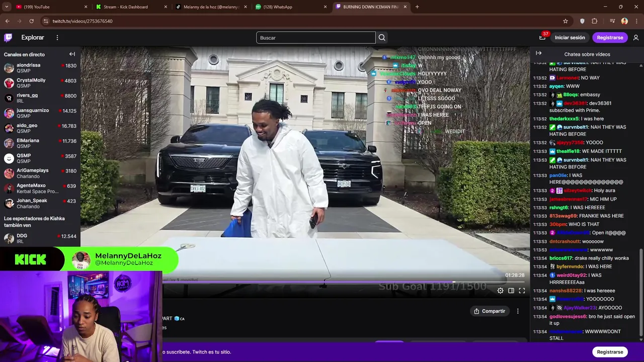This screenshot has height=362, width=644.
Task: Click the Explorar link
Action: pyautogui.click(x=33, y=38)
